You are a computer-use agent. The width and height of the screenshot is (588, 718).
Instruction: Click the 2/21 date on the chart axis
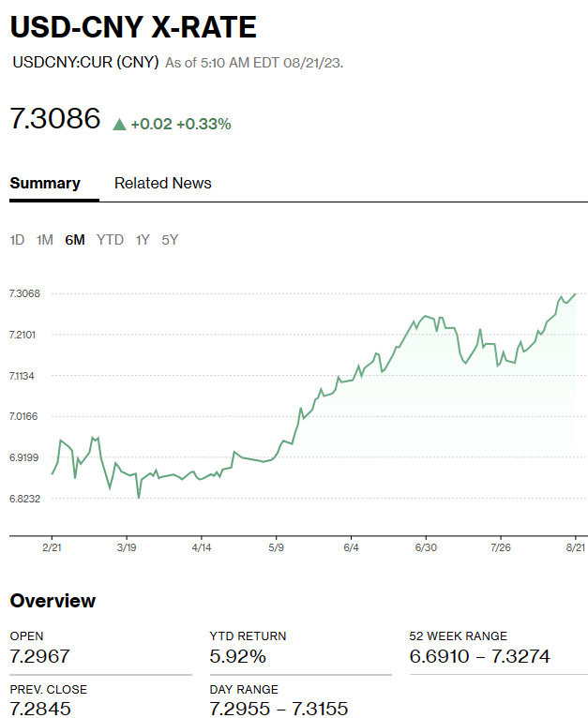[53, 546]
